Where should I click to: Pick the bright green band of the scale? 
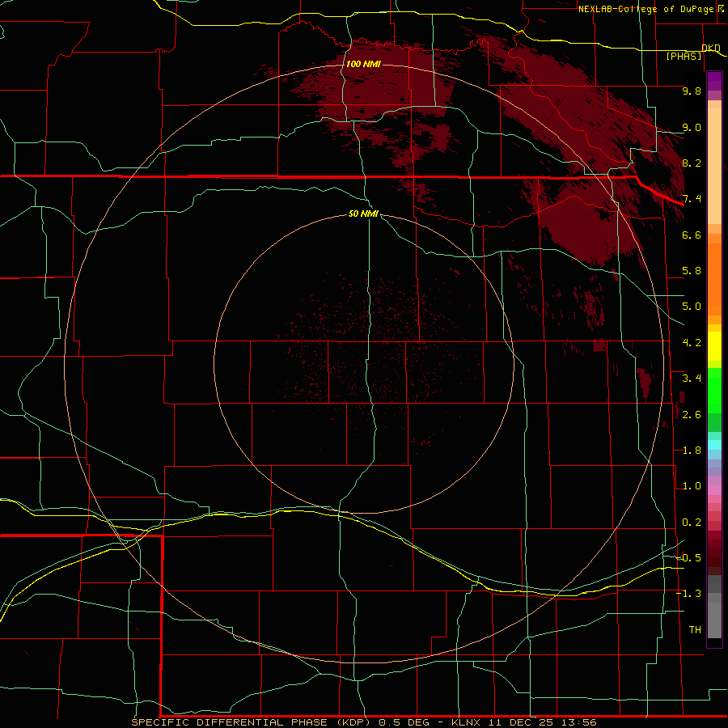coord(714,390)
